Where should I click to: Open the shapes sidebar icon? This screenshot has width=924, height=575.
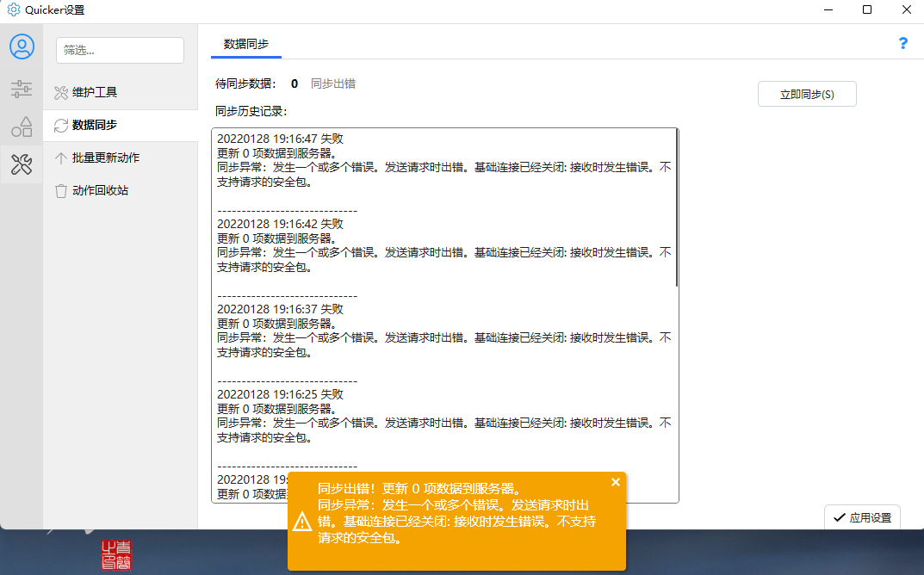22,127
